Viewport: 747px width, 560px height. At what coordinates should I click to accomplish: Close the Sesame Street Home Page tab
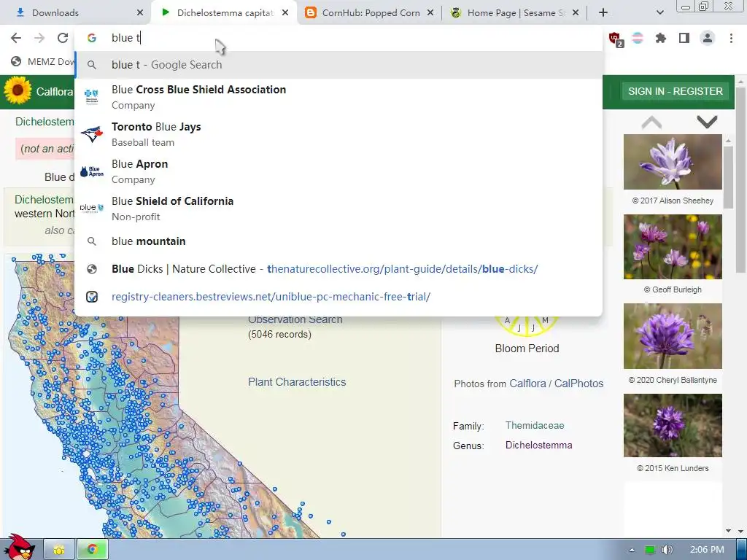pos(576,13)
